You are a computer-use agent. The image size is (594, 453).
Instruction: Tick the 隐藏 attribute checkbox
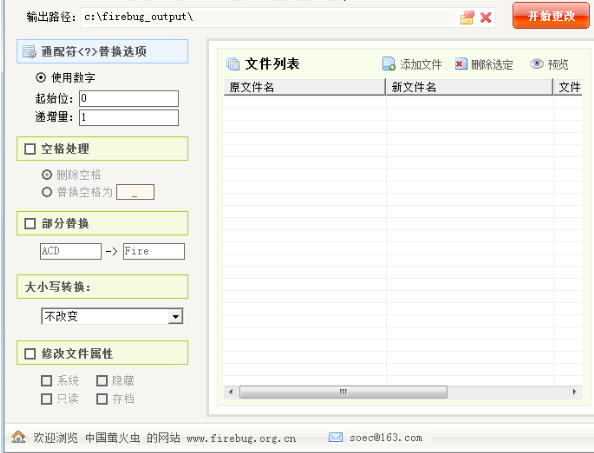[102, 381]
